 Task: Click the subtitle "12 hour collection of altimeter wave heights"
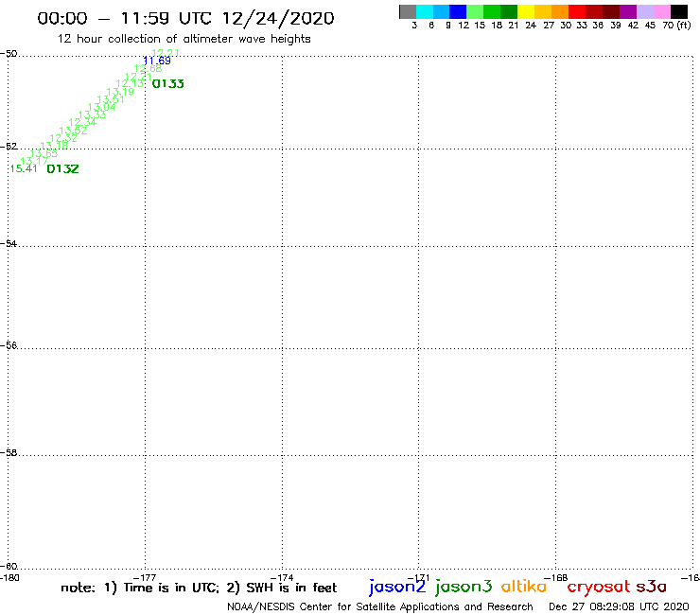[x=184, y=39]
